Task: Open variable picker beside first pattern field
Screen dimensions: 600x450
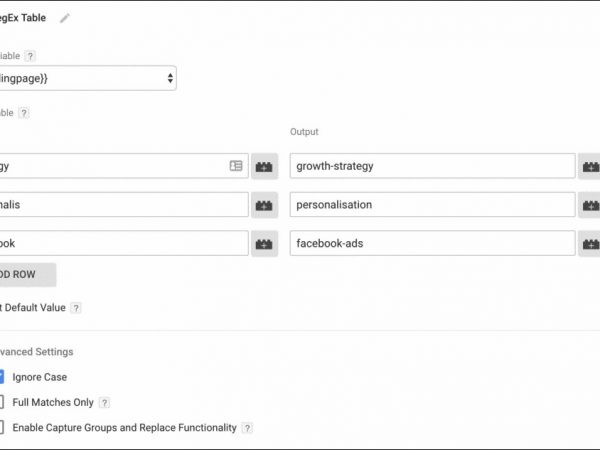Action: pos(265,166)
